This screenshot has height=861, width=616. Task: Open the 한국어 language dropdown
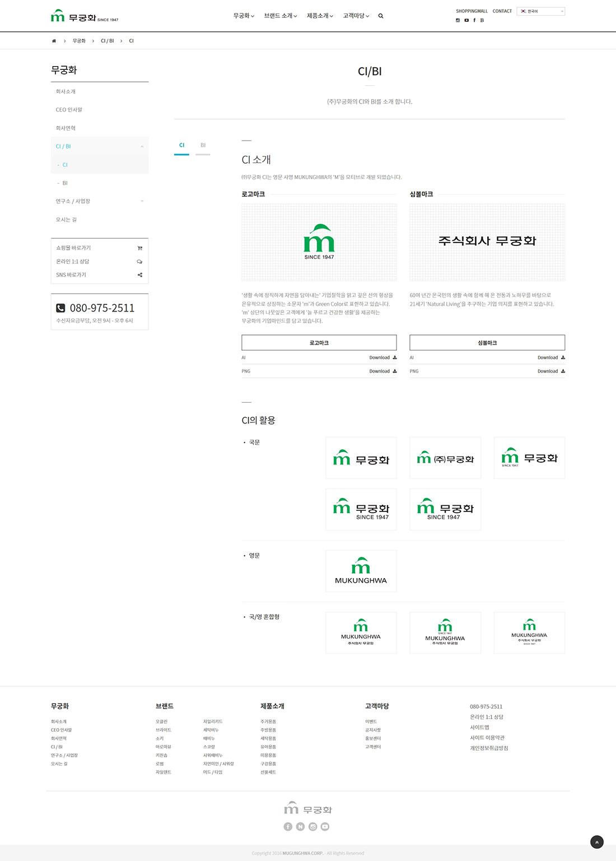point(540,11)
